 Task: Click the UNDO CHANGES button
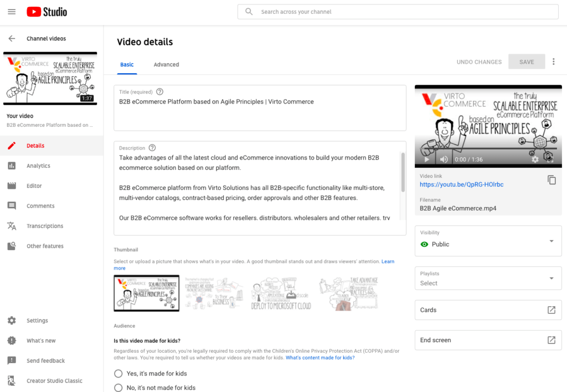(x=479, y=62)
